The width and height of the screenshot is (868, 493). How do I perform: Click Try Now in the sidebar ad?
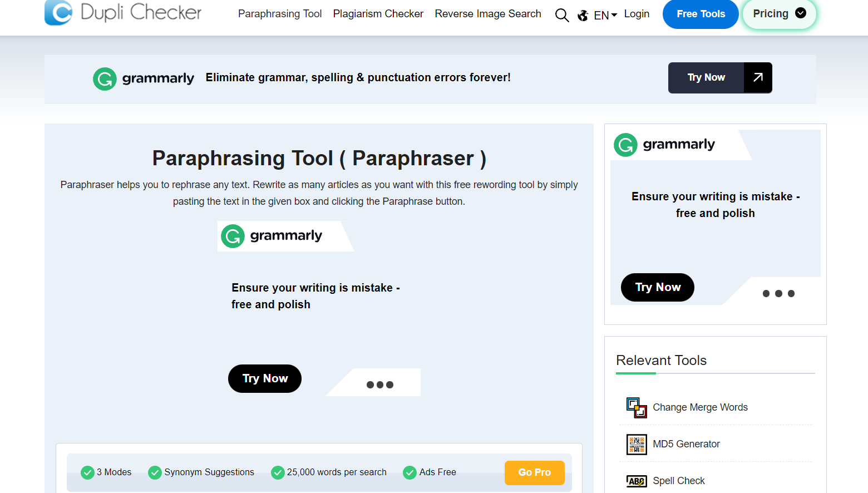point(658,287)
